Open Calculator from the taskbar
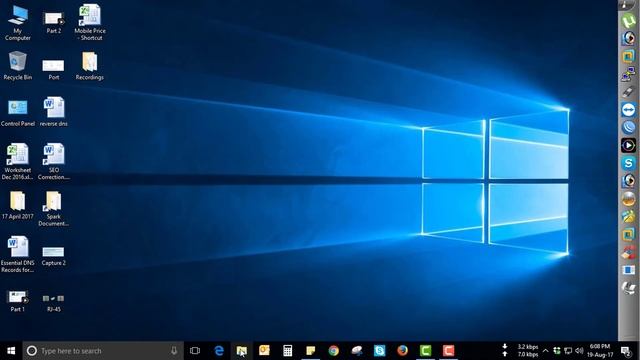 (x=287, y=351)
